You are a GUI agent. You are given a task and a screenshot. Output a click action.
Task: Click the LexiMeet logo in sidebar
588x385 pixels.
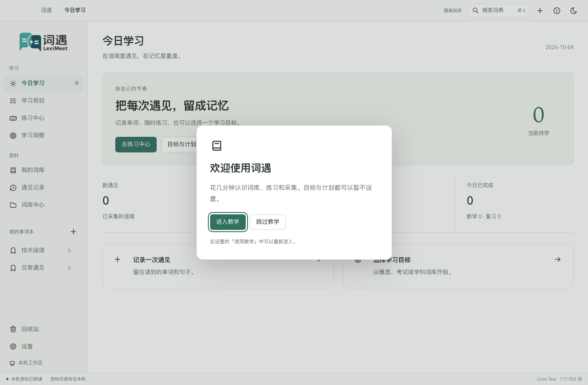point(44,42)
